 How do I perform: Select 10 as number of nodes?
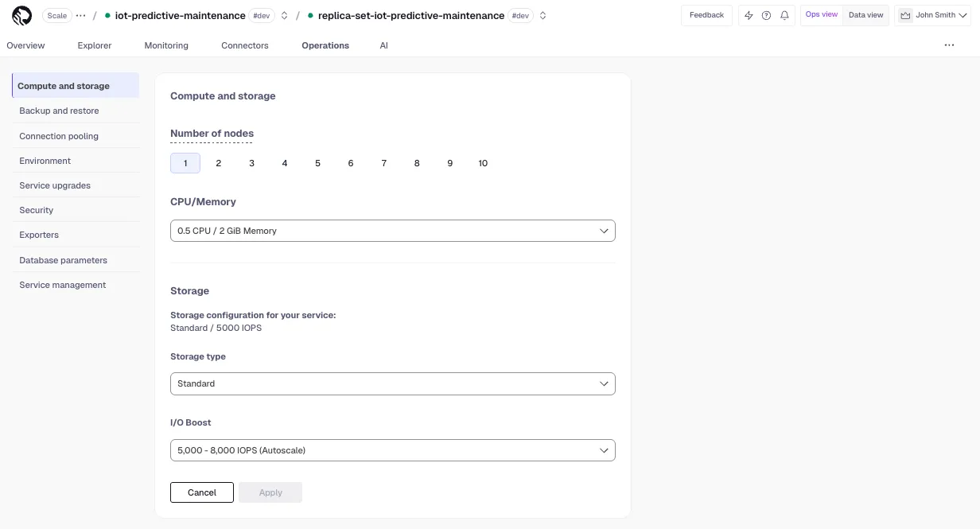[x=483, y=163]
